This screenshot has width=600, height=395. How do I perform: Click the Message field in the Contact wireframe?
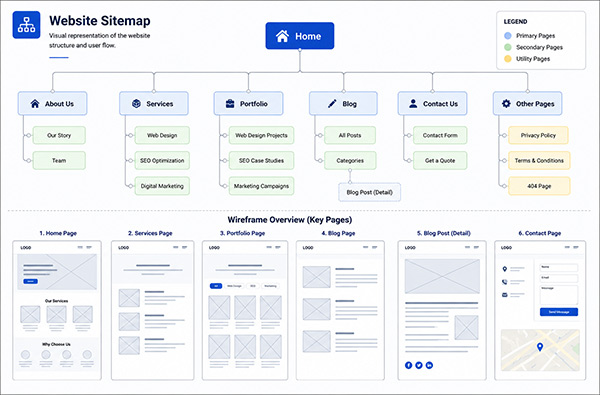[559, 295]
